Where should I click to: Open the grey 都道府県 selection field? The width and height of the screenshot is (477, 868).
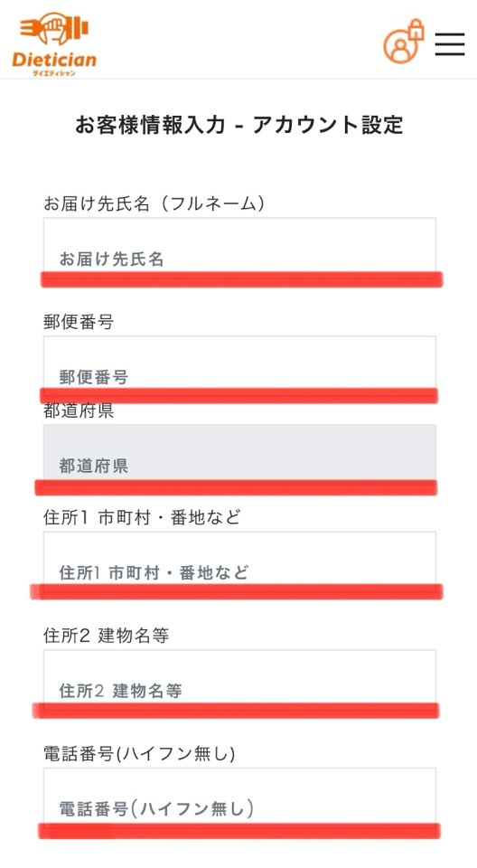point(239,453)
